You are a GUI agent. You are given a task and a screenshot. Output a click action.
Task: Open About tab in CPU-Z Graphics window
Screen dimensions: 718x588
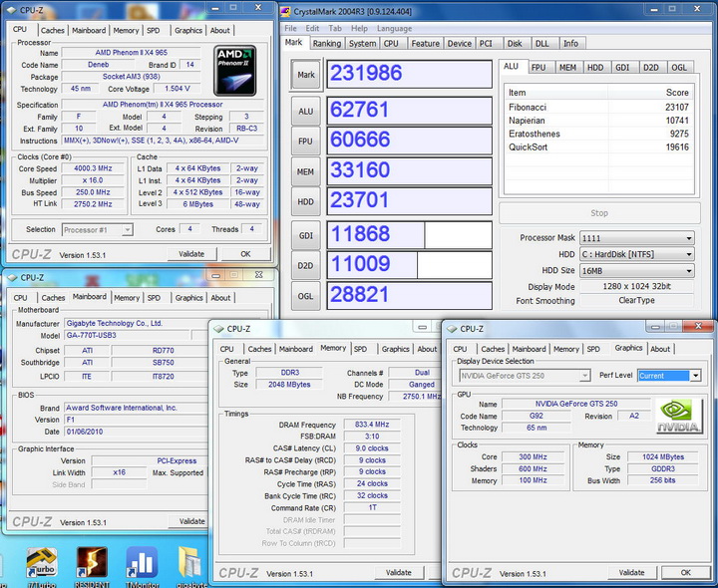660,349
